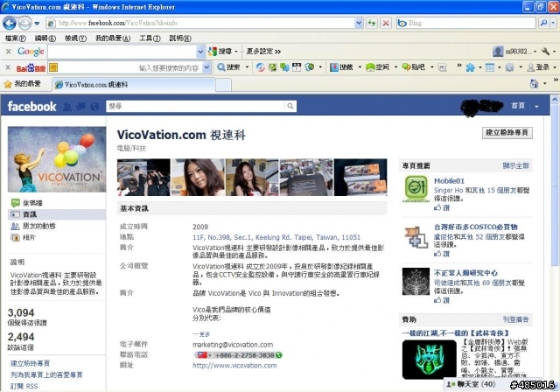
Task: Close the Baidu toolbar with its X
Action: (8, 67)
